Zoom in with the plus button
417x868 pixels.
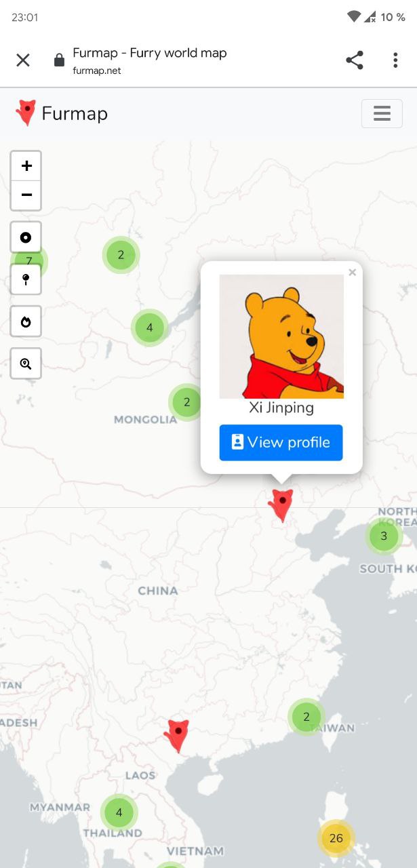point(26,166)
